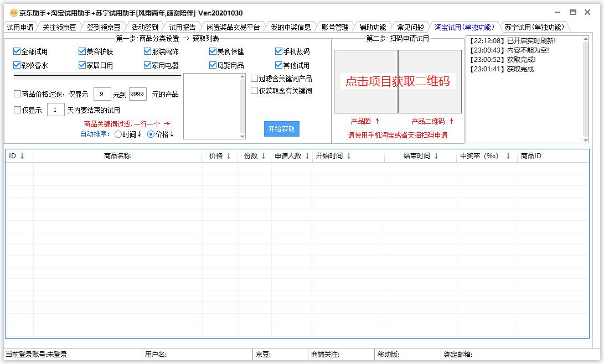Screen dimensions: 604x364
Task: Click the keyword box scroll-up arrow
Action: click(x=242, y=76)
